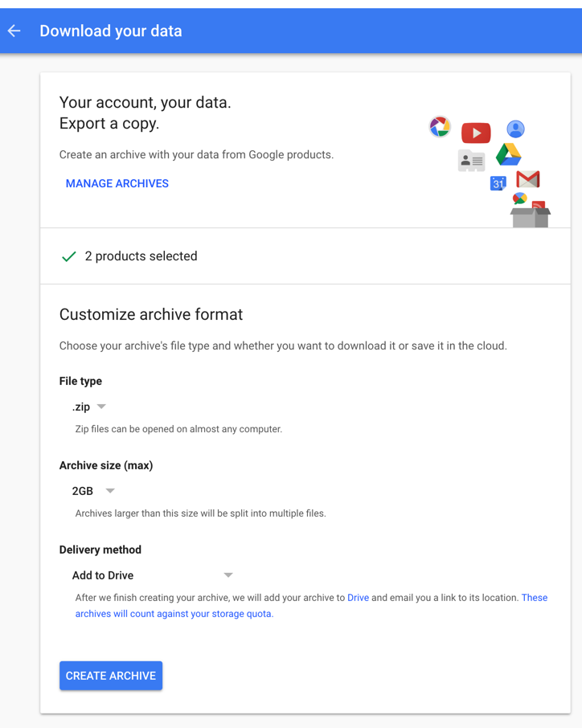Click the gray archive box icon

click(x=530, y=217)
